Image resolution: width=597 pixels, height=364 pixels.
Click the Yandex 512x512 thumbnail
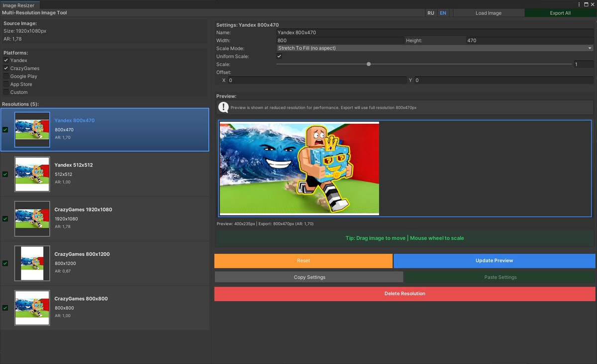(x=32, y=174)
